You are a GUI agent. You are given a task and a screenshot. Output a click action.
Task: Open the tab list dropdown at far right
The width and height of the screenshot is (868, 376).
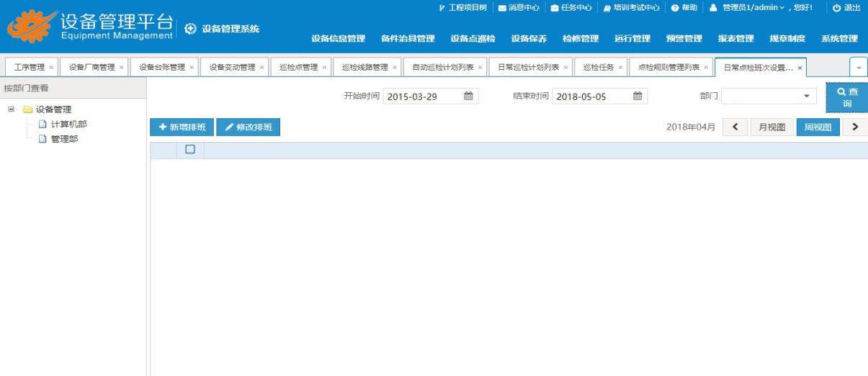858,68
